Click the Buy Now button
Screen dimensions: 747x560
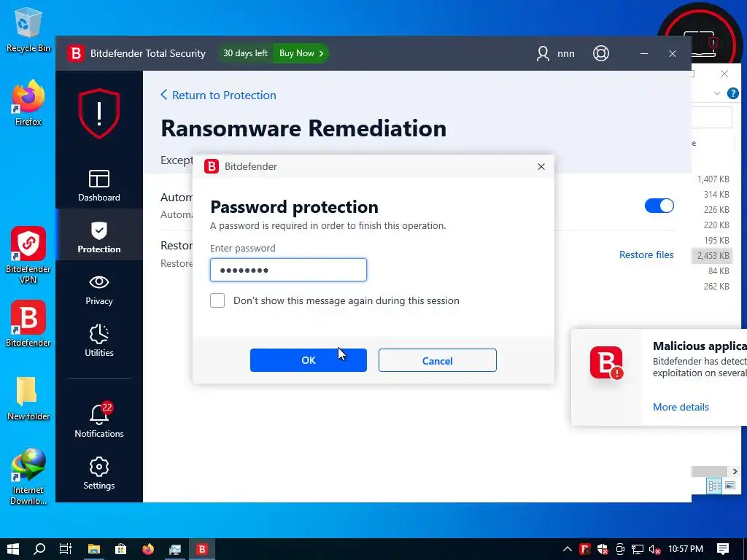(x=301, y=53)
